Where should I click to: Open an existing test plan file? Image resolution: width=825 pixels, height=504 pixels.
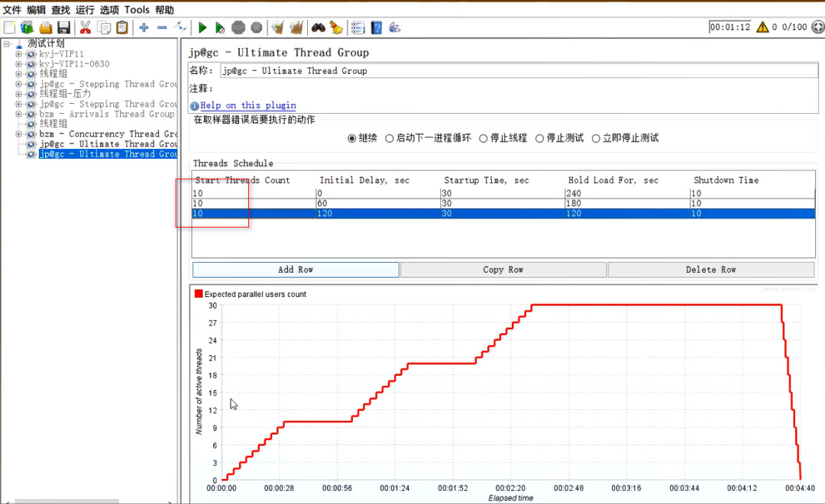tap(46, 27)
